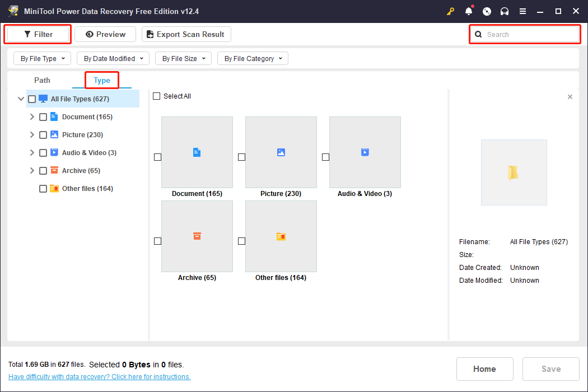Click Export Scan Result button
588x392 pixels.
186,34
